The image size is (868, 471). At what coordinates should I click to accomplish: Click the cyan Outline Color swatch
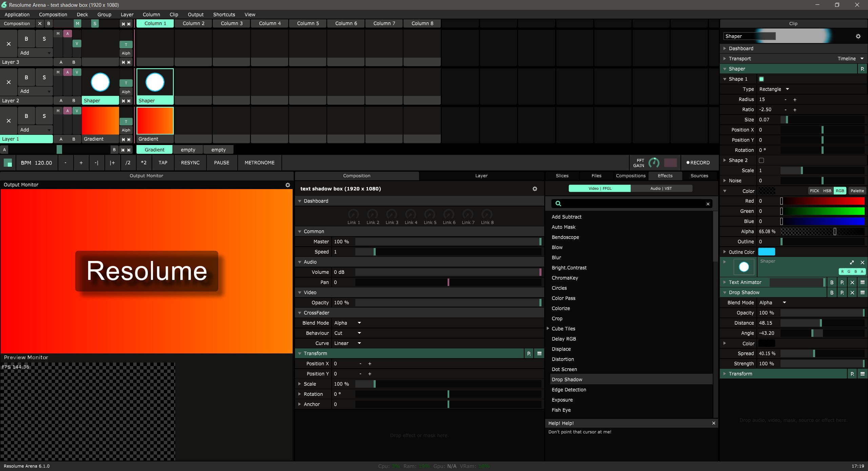[x=766, y=252]
